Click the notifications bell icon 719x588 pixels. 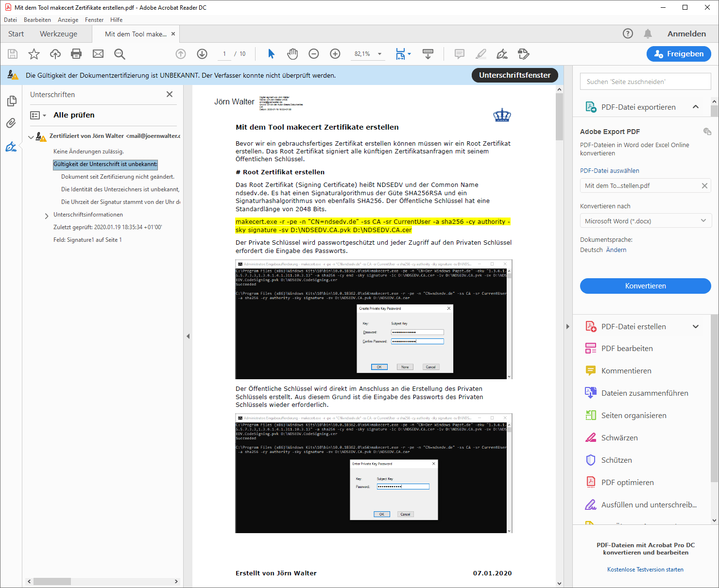pos(648,34)
